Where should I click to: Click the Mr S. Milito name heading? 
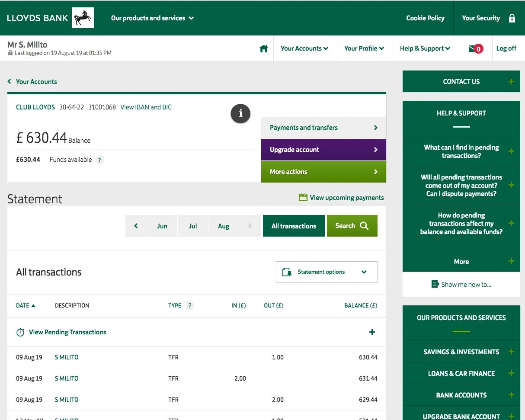(x=27, y=45)
